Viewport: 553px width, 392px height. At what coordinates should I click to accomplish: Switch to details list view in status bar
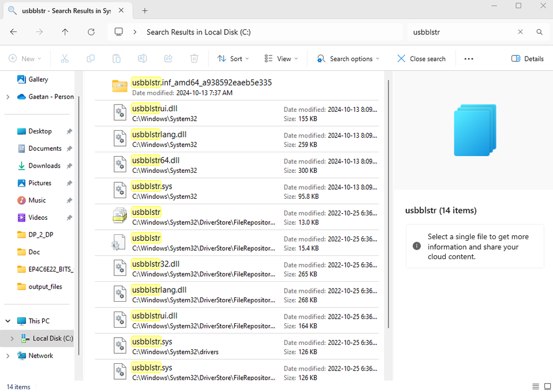535,386
